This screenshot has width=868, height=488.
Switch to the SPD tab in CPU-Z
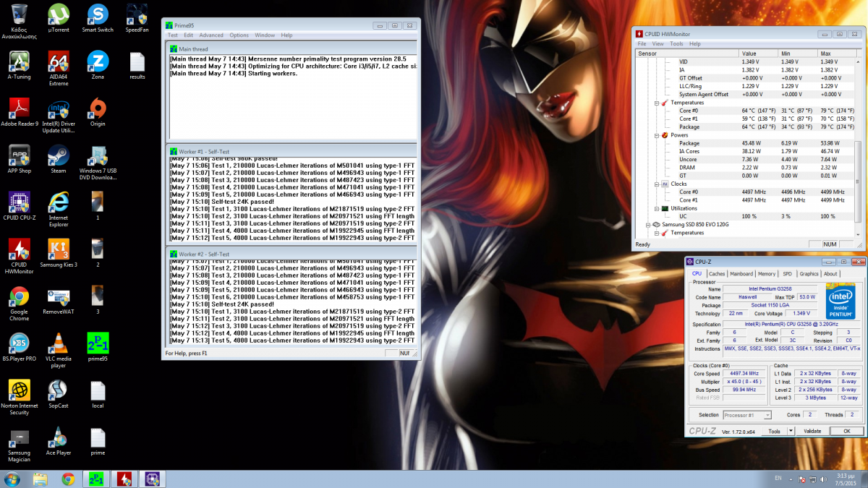click(x=787, y=274)
